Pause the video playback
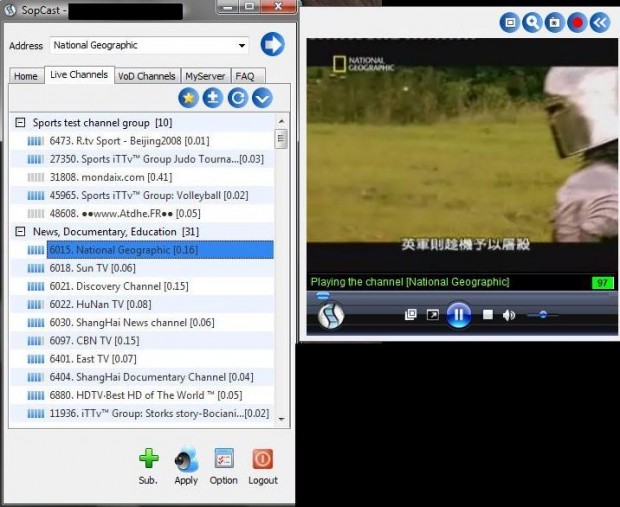Image resolution: width=620 pixels, height=507 pixels. click(459, 315)
